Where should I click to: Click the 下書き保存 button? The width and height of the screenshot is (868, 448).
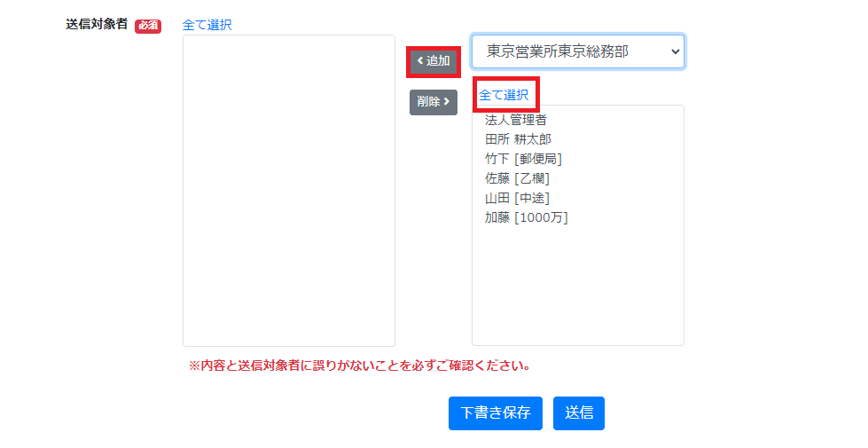[x=496, y=413]
